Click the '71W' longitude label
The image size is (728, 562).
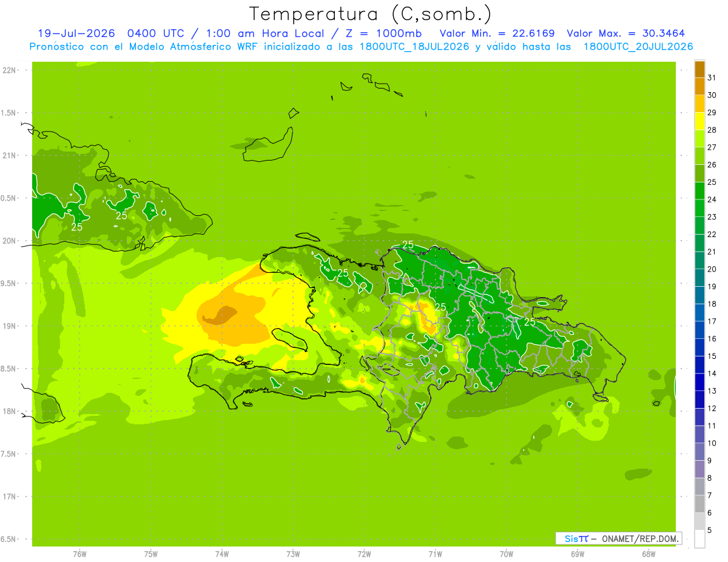(x=435, y=554)
